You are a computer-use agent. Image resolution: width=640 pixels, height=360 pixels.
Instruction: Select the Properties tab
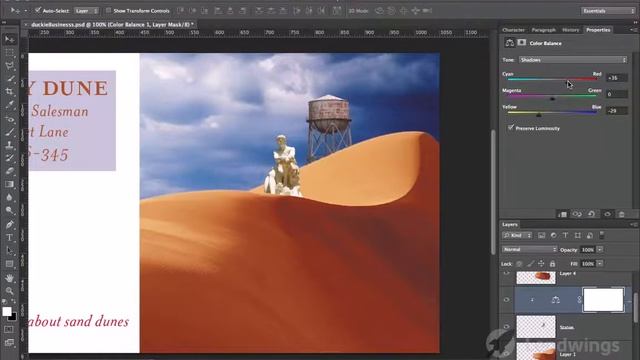[x=598, y=30]
